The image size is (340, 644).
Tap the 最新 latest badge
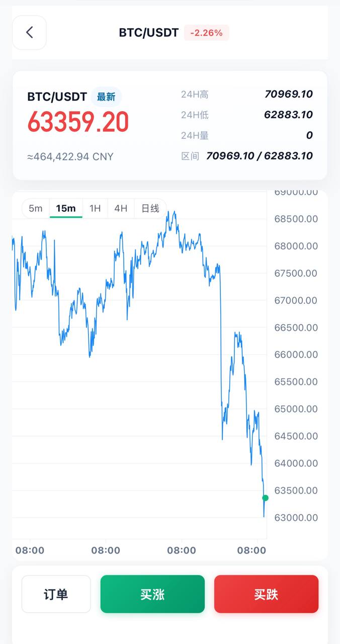point(106,97)
